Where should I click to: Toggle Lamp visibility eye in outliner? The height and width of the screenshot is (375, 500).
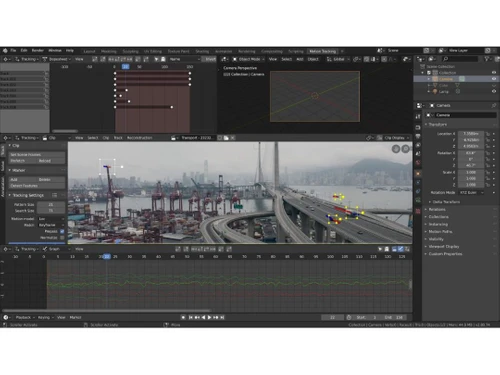point(494,91)
